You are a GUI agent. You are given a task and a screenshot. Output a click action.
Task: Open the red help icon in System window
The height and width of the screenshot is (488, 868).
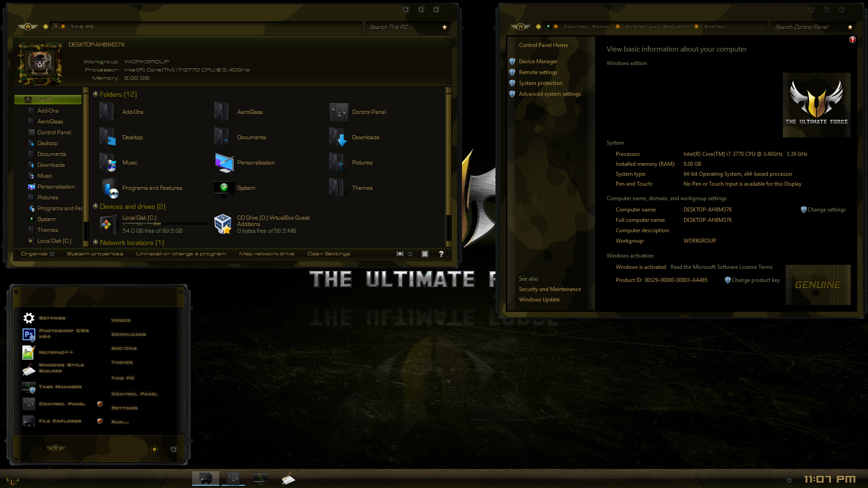[852, 40]
